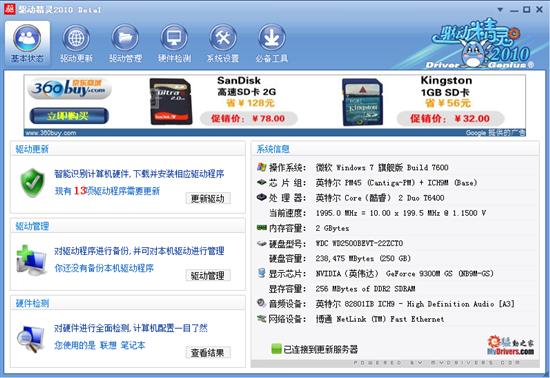Open the title bar dropdown arrow menu

pyautogui.click(x=500, y=10)
